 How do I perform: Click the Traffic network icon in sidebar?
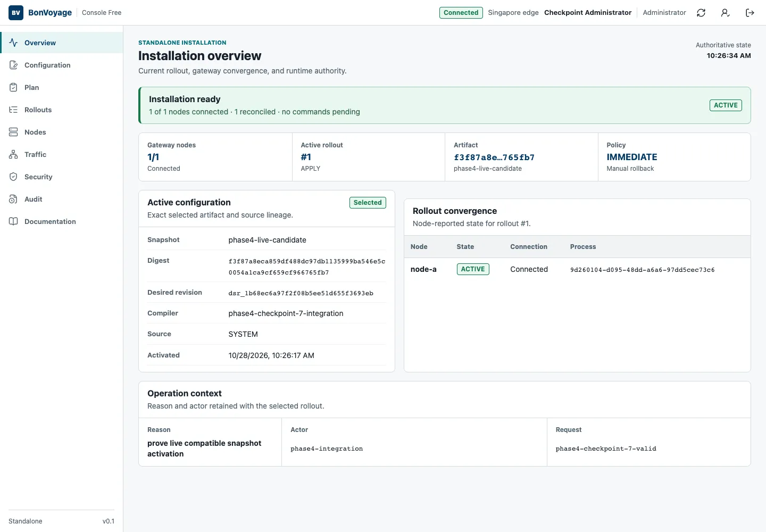click(13, 154)
